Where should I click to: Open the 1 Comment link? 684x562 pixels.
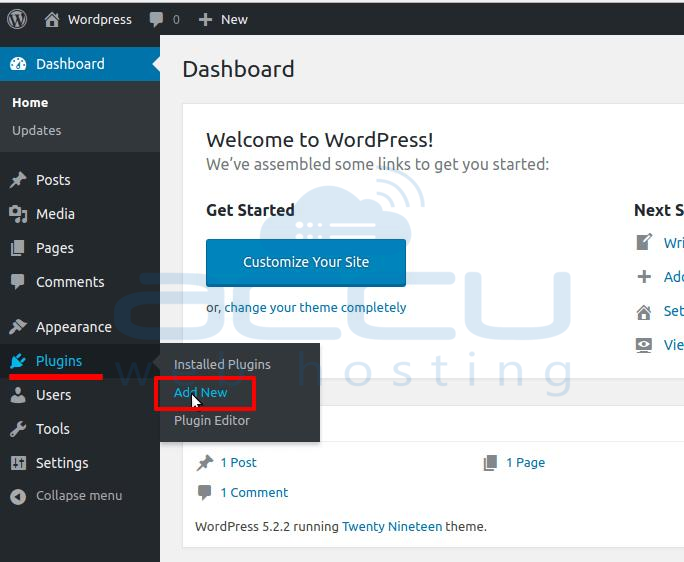(254, 493)
